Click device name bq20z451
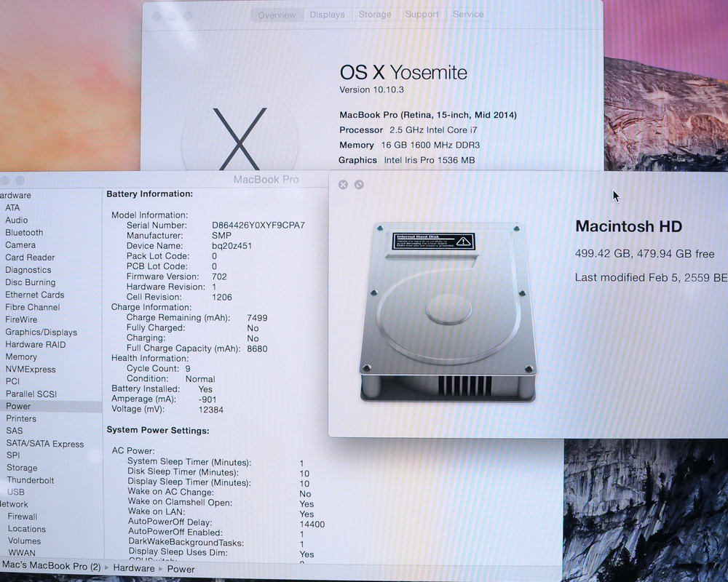Screen dimensions: 728x582 (x=232, y=246)
